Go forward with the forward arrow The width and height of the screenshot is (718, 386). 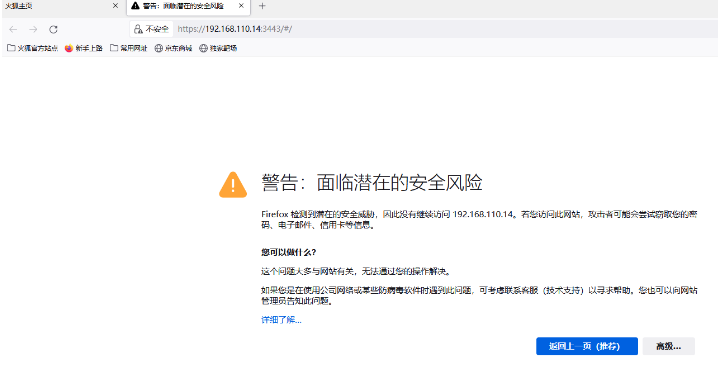click(33, 29)
